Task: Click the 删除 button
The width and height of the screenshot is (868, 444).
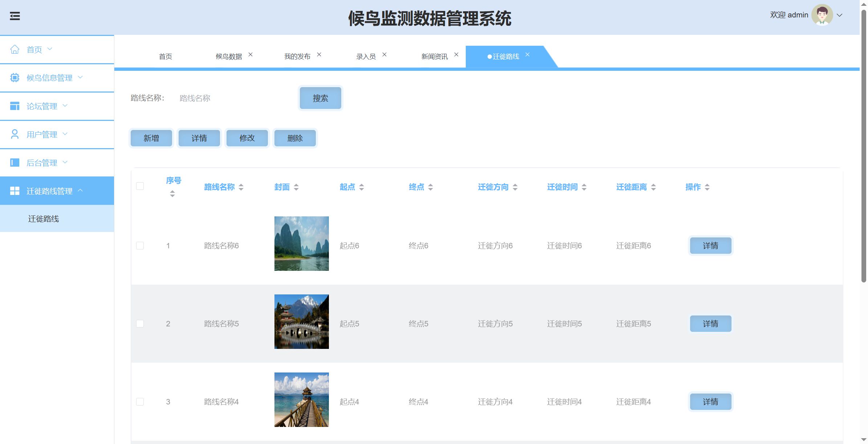Action: click(295, 138)
